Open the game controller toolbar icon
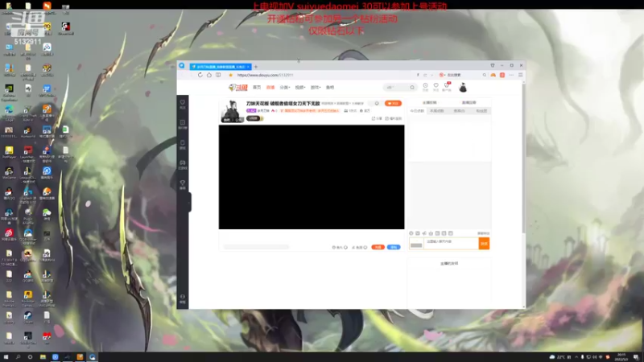Viewport: 644px width, 362px height. (493, 75)
